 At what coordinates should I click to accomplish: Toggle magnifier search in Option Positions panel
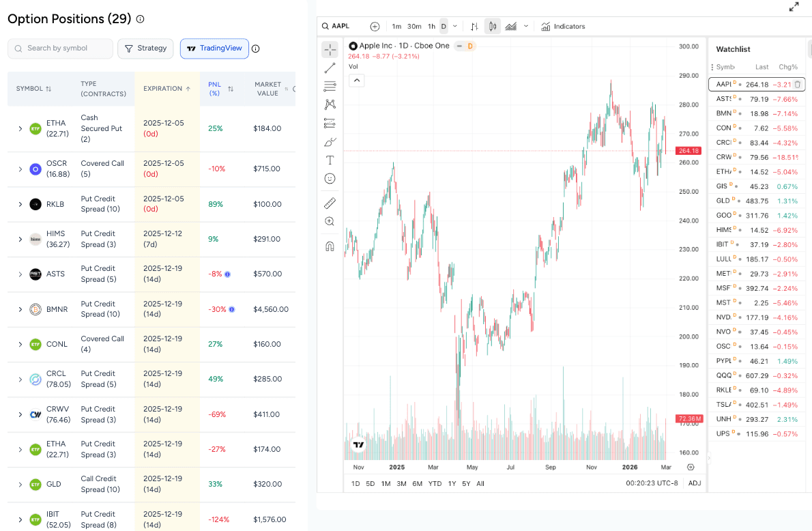[17, 48]
